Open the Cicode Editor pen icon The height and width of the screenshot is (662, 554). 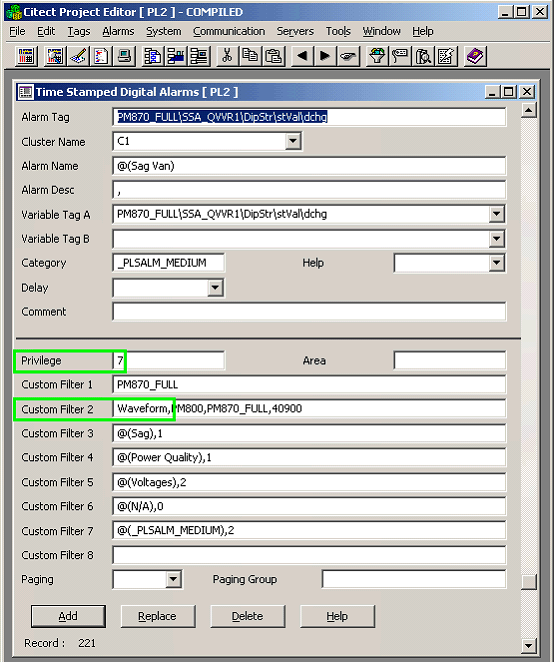pyautogui.click(x=78, y=56)
